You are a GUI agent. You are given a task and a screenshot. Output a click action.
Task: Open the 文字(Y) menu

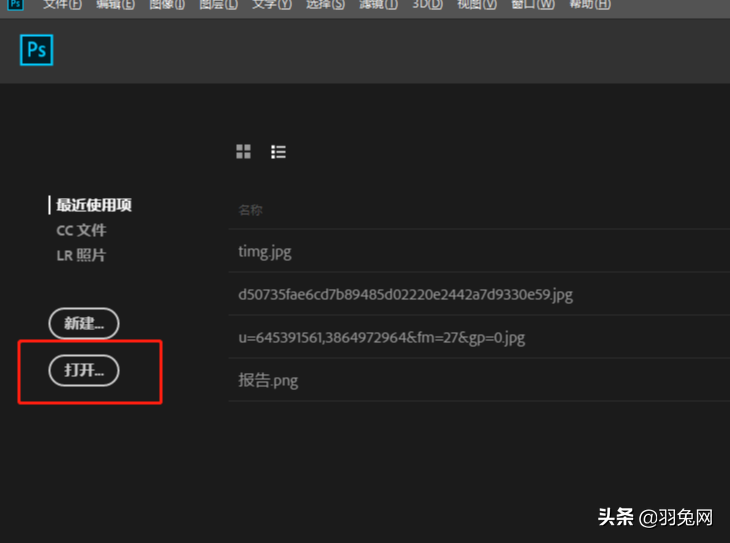click(x=272, y=5)
